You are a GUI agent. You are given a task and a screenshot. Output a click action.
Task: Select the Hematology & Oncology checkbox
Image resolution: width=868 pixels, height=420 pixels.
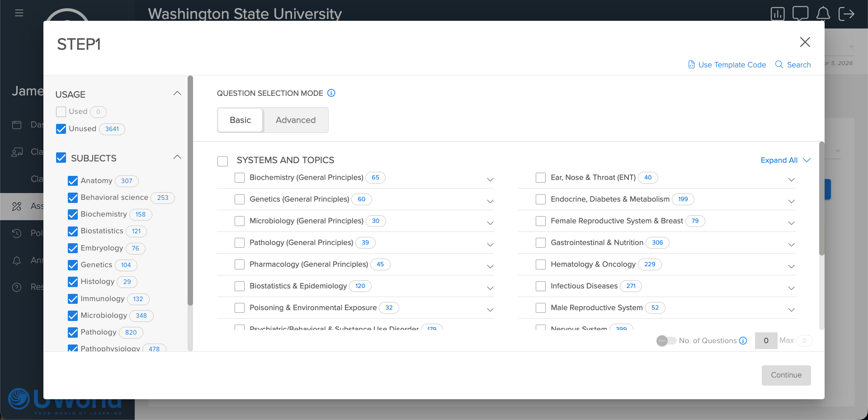pyautogui.click(x=541, y=264)
